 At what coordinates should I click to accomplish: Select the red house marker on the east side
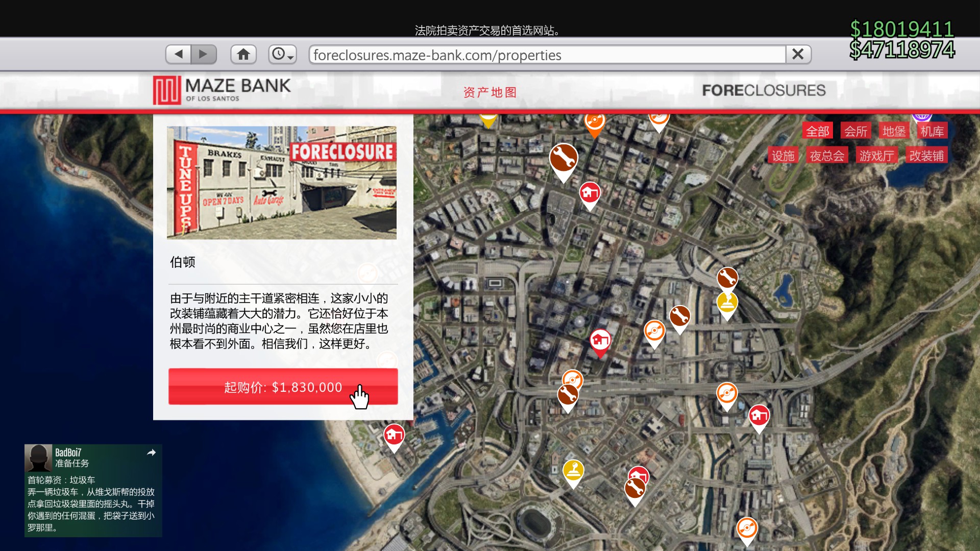pos(759,416)
